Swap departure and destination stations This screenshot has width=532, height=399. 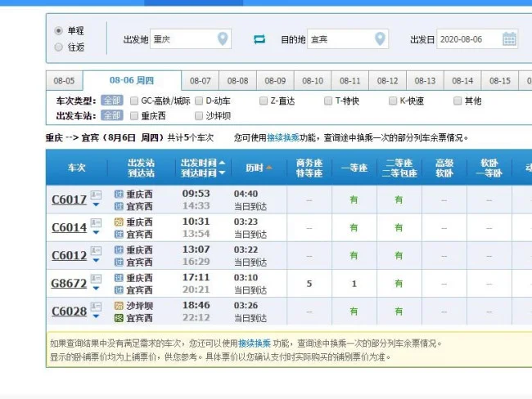point(259,39)
